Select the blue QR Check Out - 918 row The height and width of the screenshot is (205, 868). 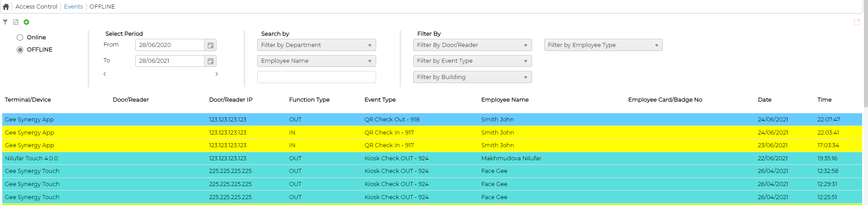(432, 120)
